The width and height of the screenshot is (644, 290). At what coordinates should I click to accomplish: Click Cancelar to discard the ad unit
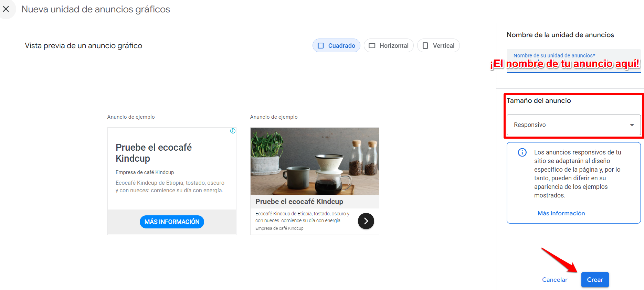tap(555, 280)
